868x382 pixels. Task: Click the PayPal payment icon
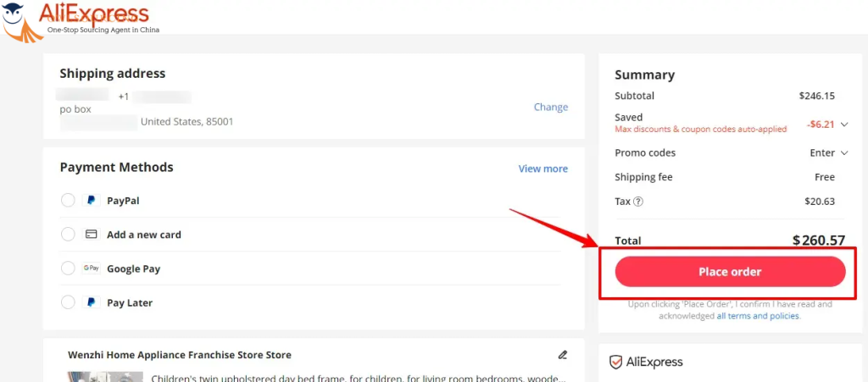pos(91,201)
